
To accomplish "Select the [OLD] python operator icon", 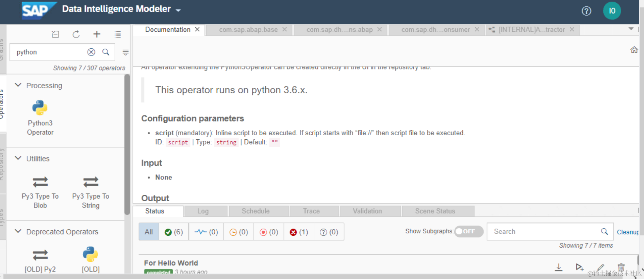I will [x=90, y=254].
